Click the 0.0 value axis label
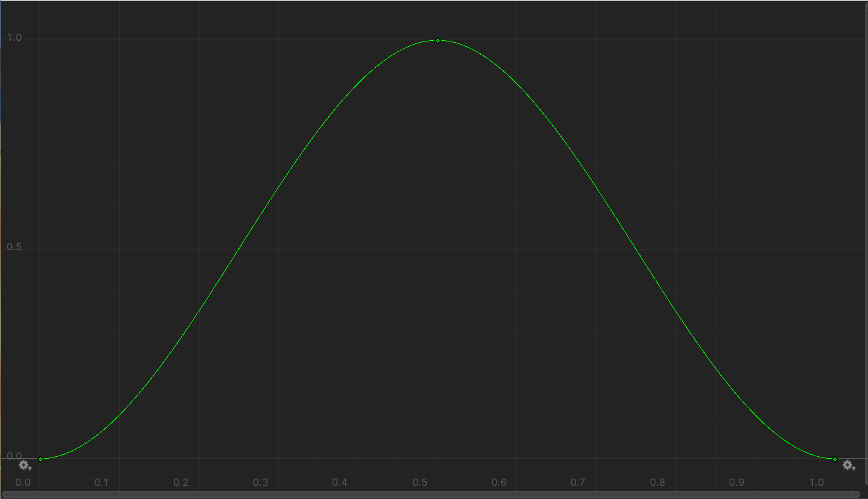Image resolution: width=868 pixels, height=499 pixels. 14,456
